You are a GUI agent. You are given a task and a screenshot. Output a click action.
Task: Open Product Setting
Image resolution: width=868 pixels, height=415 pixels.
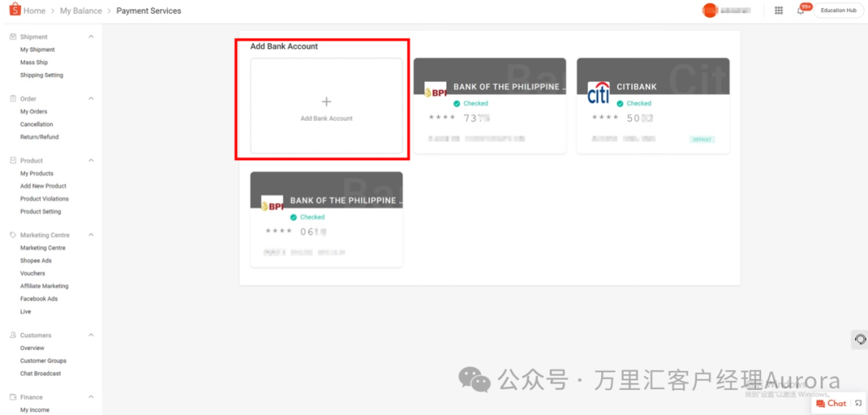point(41,212)
